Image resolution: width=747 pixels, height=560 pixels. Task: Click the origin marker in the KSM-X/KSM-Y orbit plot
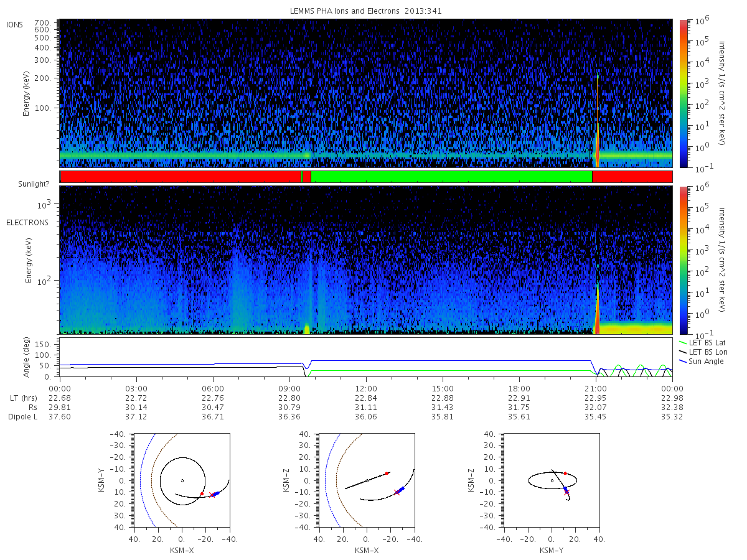182,480
